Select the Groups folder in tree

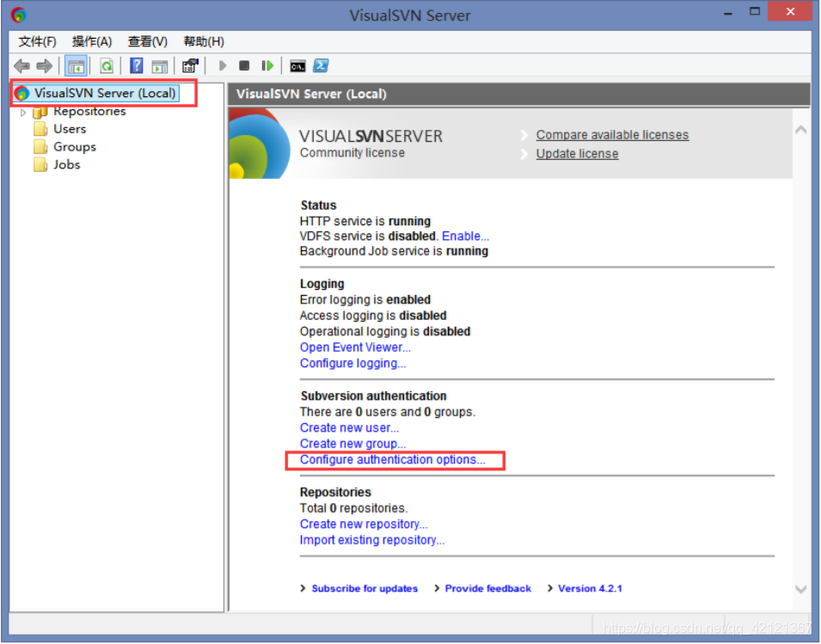click(x=75, y=147)
